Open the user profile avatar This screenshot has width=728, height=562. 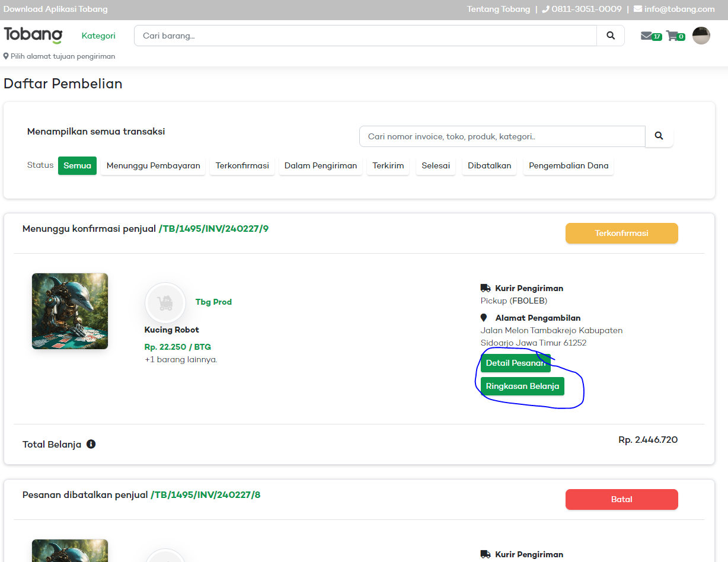pos(701,36)
